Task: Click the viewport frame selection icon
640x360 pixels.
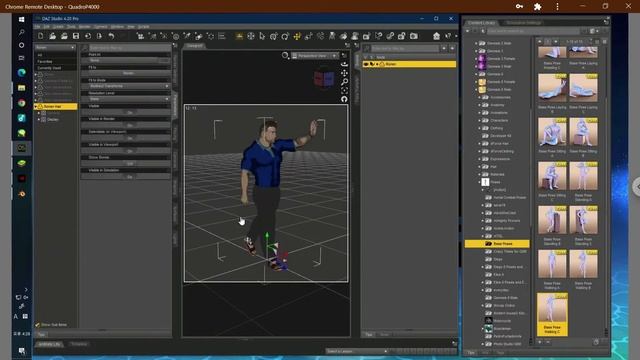Action: click(x=344, y=90)
